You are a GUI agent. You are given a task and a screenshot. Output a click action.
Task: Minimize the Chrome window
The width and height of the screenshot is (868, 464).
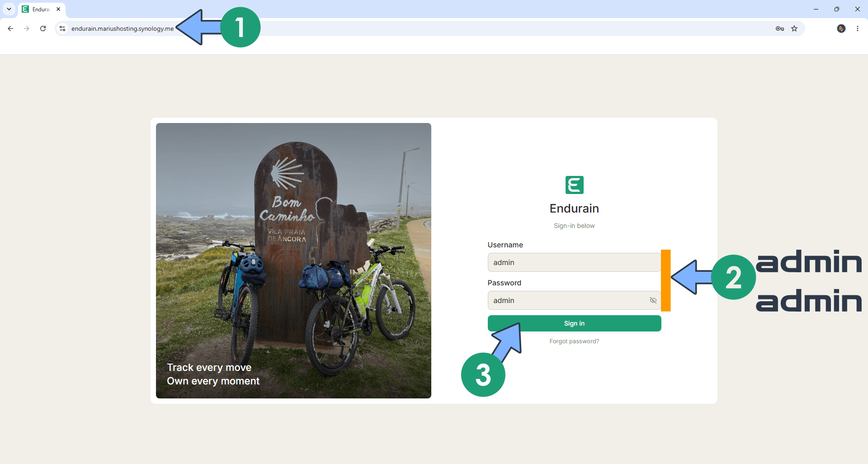[x=816, y=9]
